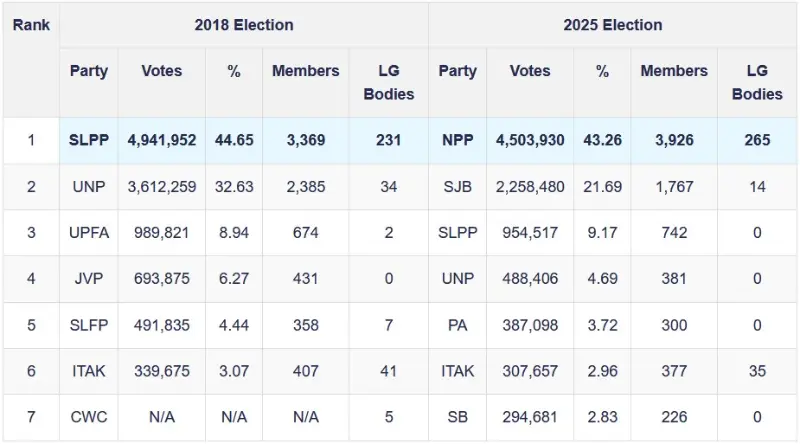Click the 2025 Members column header

674,71
